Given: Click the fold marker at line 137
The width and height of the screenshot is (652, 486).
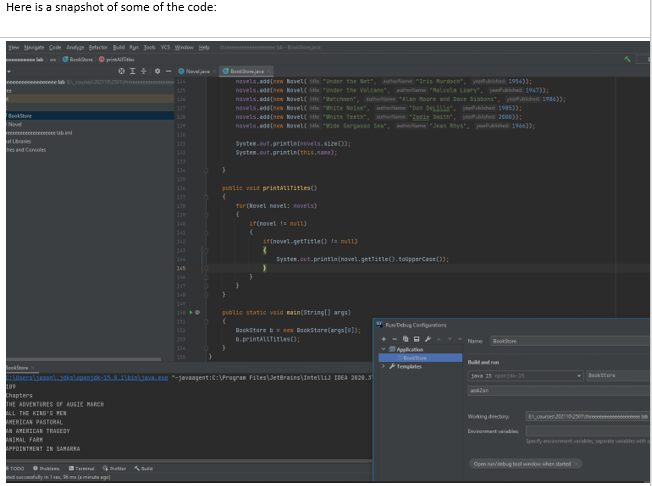Looking at the screenshot, I should click(206, 197).
